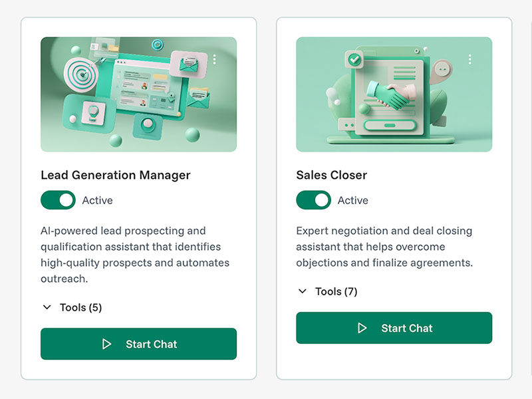Click Active label beside Lead Generation toggle

click(x=98, y=200)
